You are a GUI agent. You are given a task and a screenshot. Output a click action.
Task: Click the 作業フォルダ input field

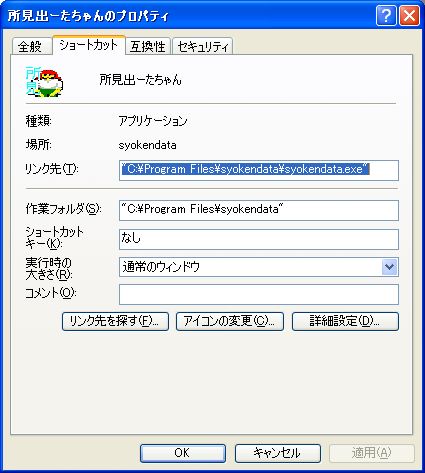[x=259, y=210]
